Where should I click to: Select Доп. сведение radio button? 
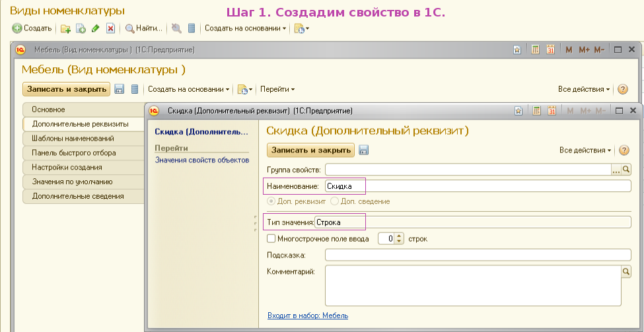334,201
